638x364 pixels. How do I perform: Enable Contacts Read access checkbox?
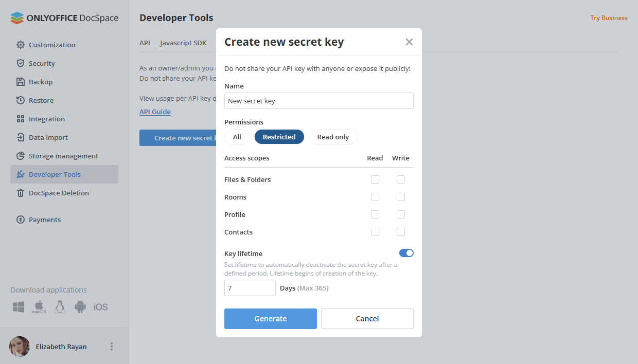(x=375, y=232)
